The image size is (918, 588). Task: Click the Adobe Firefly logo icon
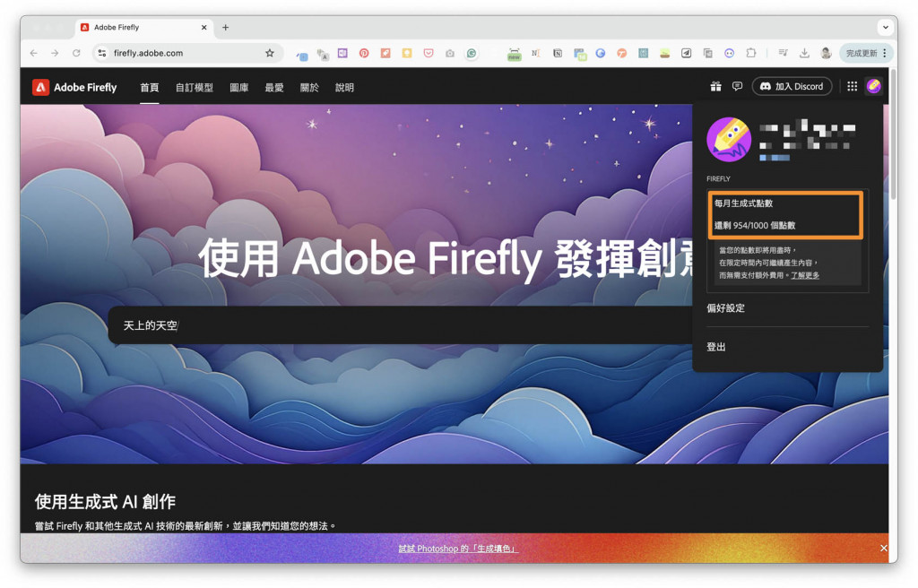pyautogui.click(x=40, y=87)
